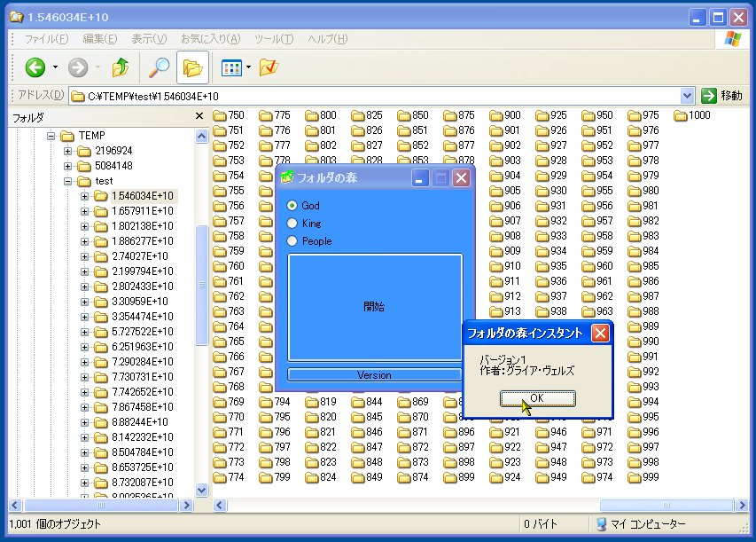The height and width of the screenshot is (542, 756).
Task: Select folder 825 icon
Action: (x=358, y=115)
